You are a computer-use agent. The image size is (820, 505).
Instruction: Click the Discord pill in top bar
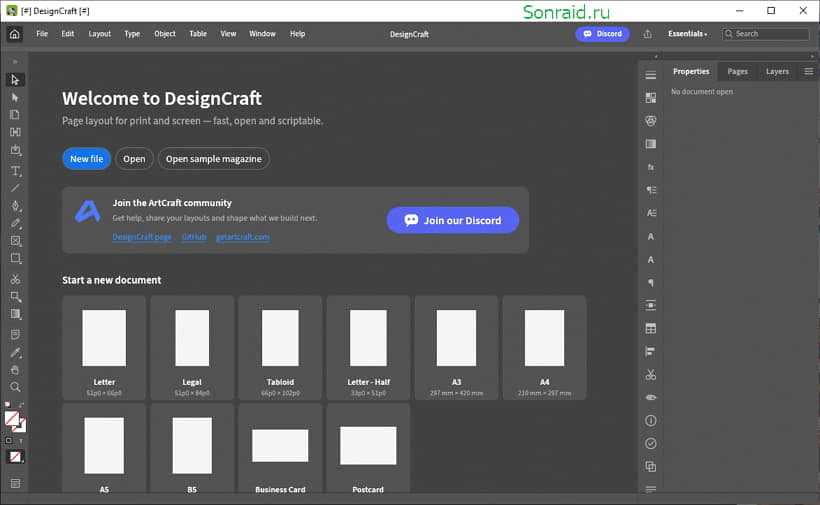click(x=602, y=34)
